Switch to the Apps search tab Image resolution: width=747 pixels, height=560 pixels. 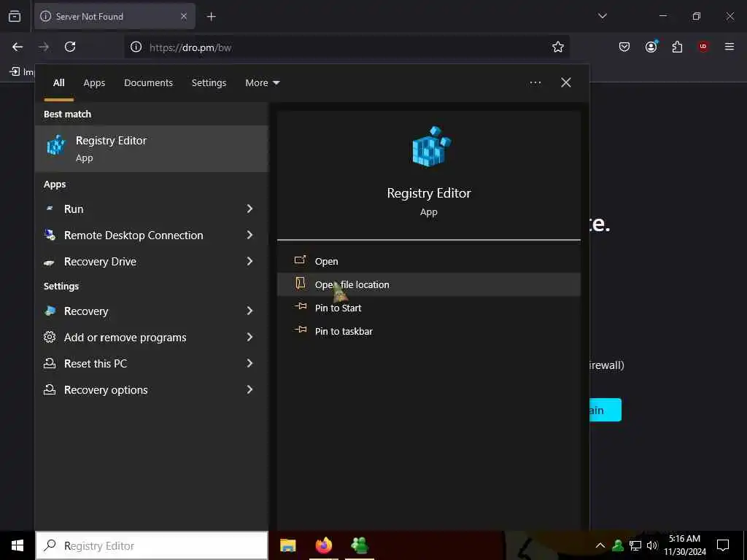point(94,83)
